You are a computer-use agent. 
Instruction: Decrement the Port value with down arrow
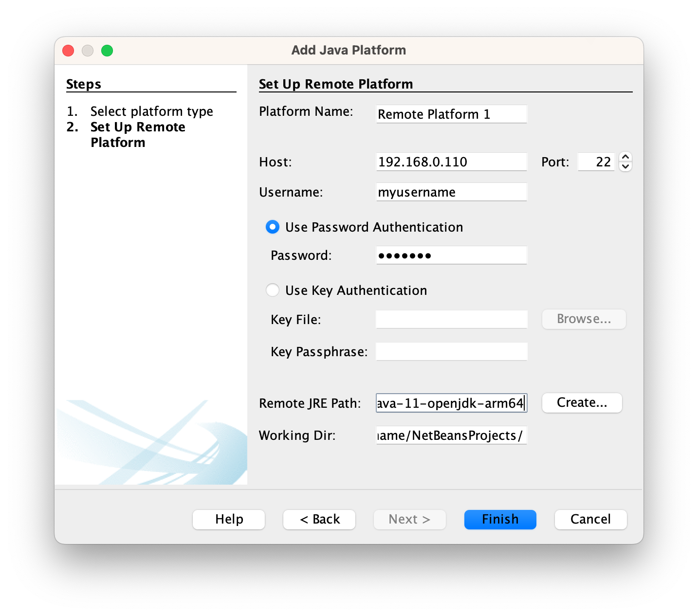pos(626,166)
